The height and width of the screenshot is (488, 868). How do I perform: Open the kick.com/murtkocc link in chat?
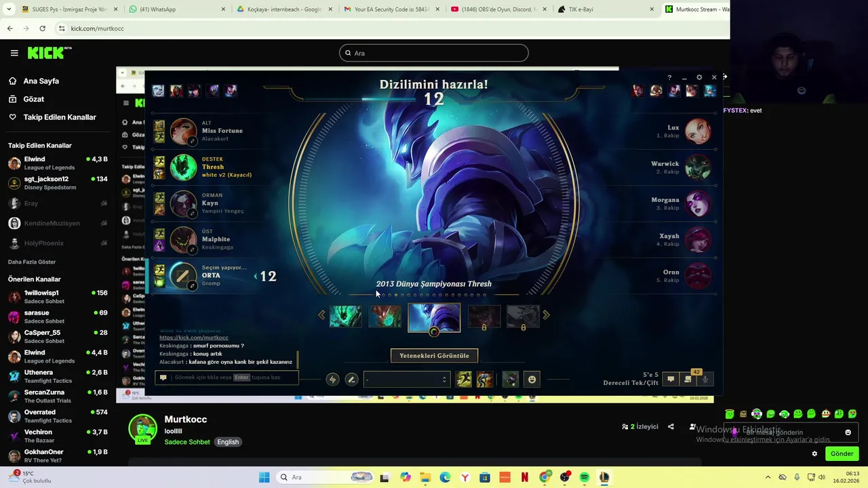tap(194, 338)
